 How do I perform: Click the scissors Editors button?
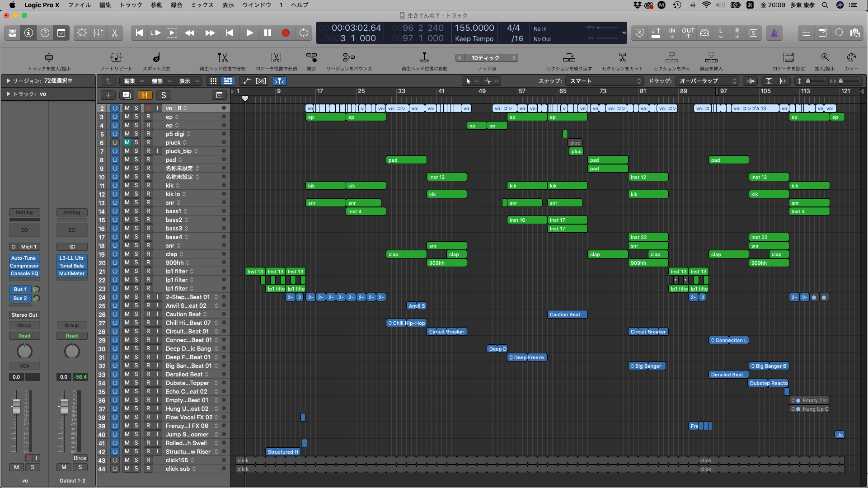[115, 33]
